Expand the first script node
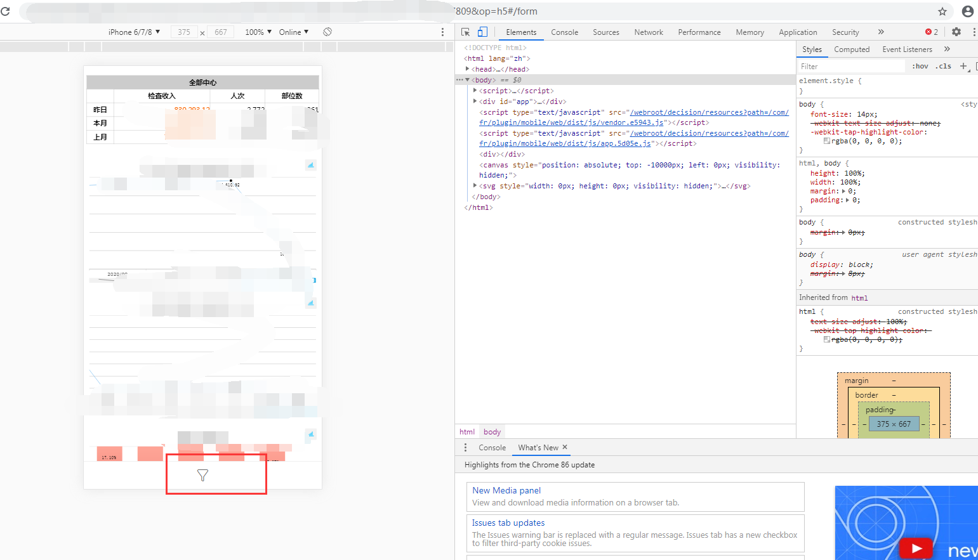 point(475,91)
